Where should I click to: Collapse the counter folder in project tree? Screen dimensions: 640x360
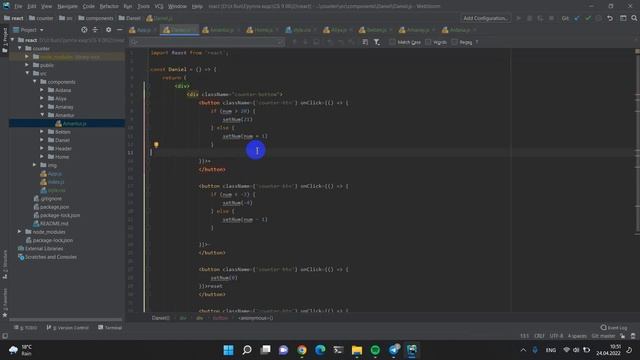tap(20, 49)
